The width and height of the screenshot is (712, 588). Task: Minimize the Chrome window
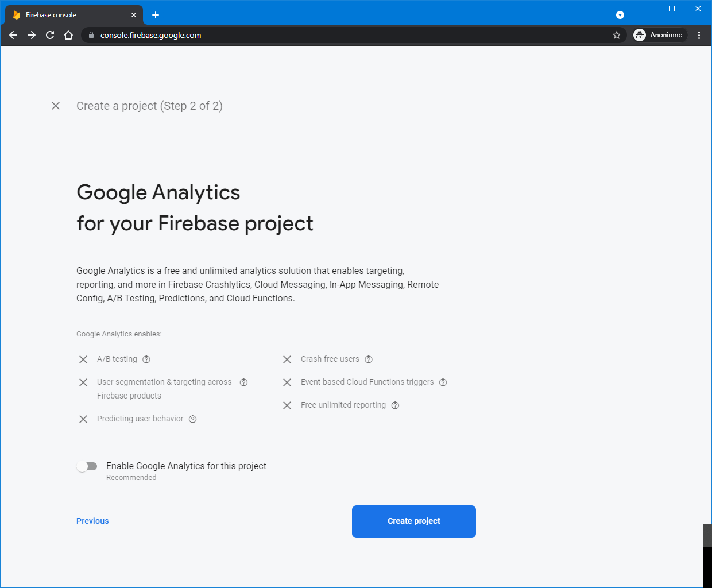pos(645,9)
